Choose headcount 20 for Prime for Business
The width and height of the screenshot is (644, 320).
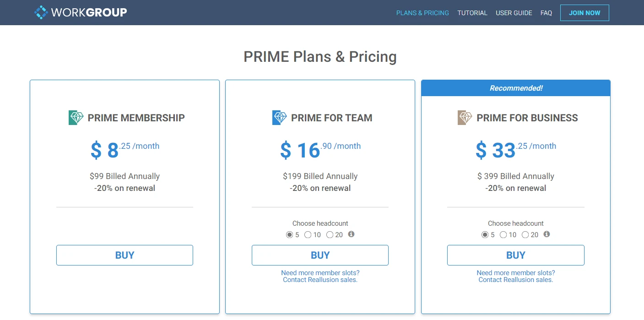click(525, 235)
